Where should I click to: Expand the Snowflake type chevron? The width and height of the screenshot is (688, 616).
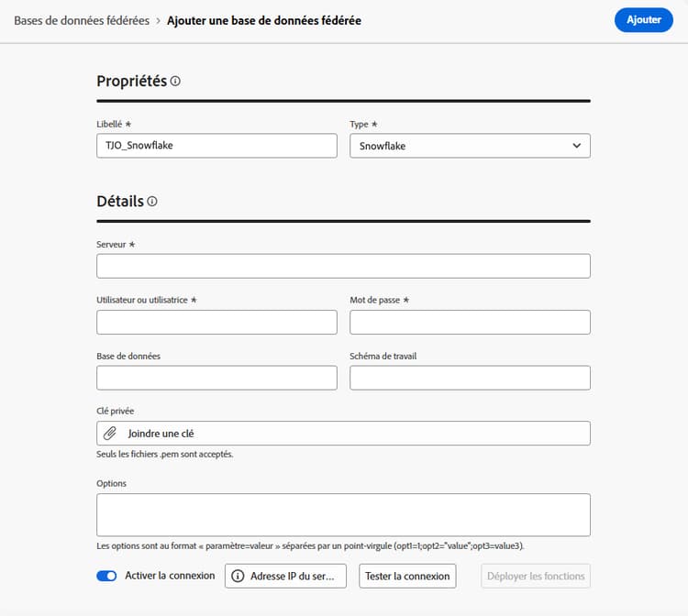577,146
